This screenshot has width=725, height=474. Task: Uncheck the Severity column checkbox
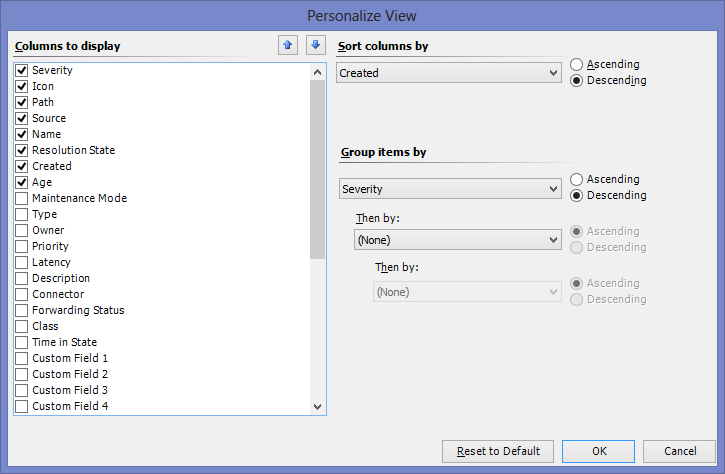(22, 70)
